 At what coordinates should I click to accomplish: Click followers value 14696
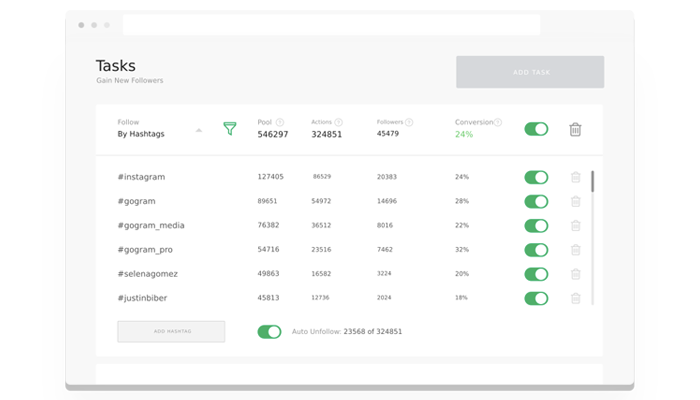(x=387, y=201)
